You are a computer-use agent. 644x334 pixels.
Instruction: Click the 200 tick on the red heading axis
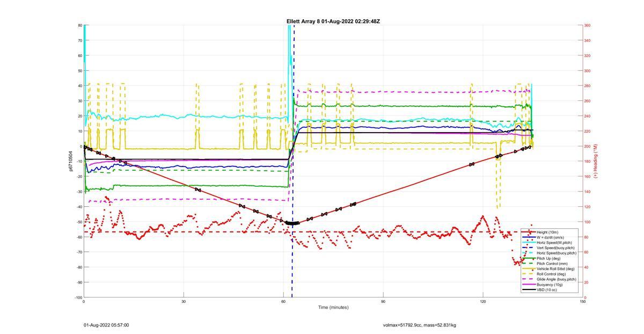pos(587,147)
